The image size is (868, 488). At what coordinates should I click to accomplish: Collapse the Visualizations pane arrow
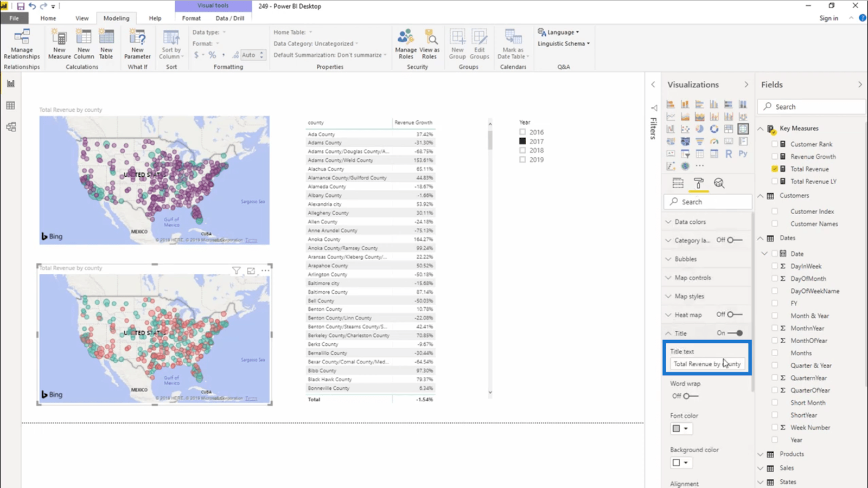click(x=746, y=85)
